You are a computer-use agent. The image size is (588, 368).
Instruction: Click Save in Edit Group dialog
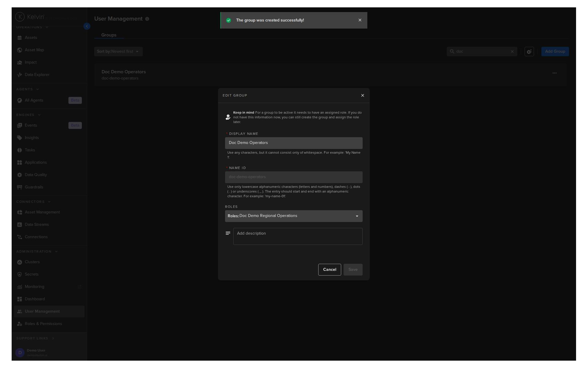[353, 270]
